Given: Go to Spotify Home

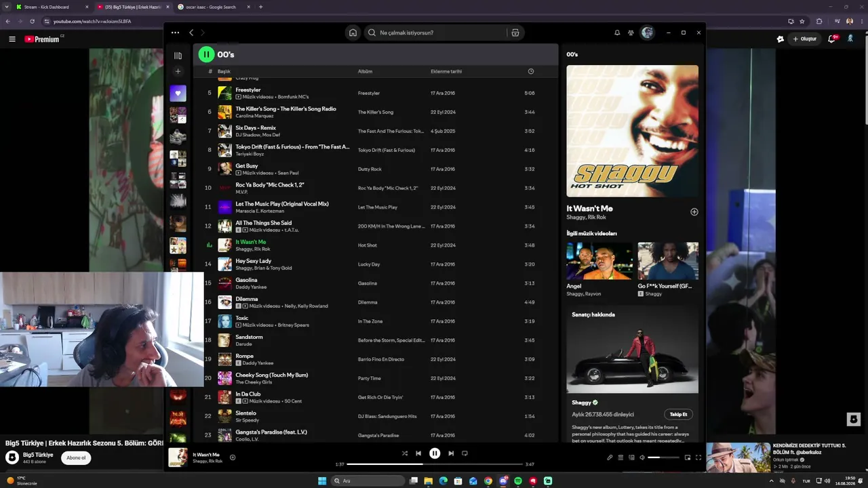Looking at the screenshot, I should tap(353, 33).
